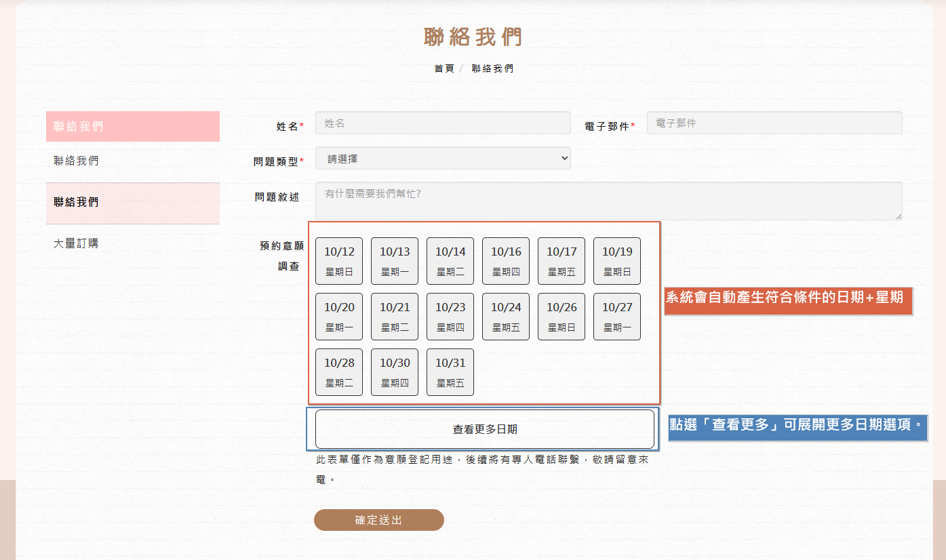Open the 問題類型 請選擇 dropdown
The image size is (946, 560).
tap(442, 158)
